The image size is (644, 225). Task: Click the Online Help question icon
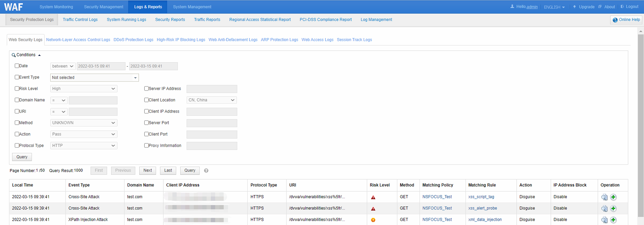pyautogui.click(x=615, y=20)
